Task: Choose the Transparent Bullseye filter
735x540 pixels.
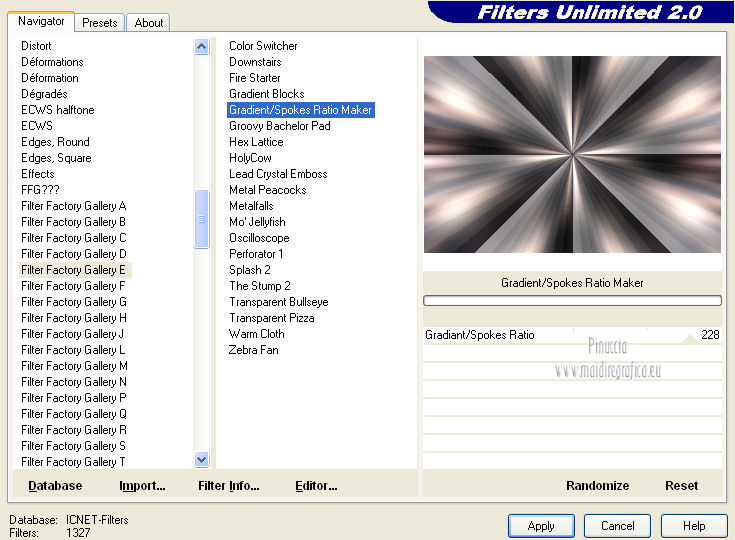Action: (278, 302)
